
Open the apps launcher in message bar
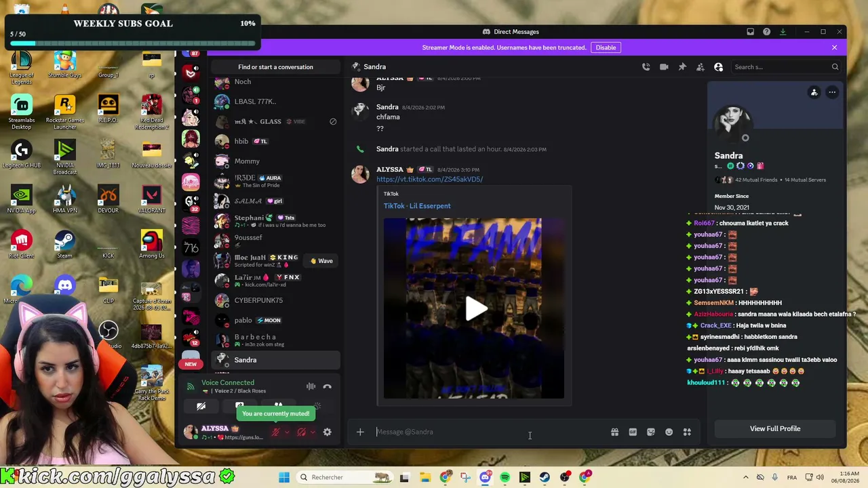click(x=687, y=432)
